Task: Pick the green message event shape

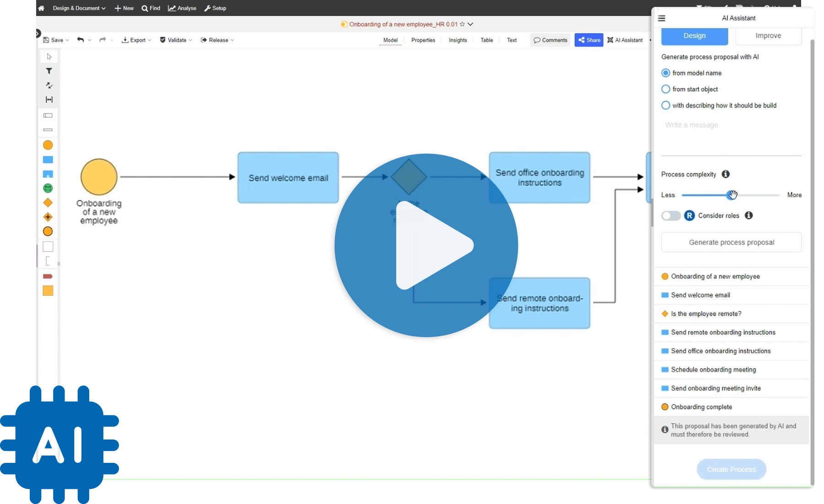Action: [x=48, y=188]
